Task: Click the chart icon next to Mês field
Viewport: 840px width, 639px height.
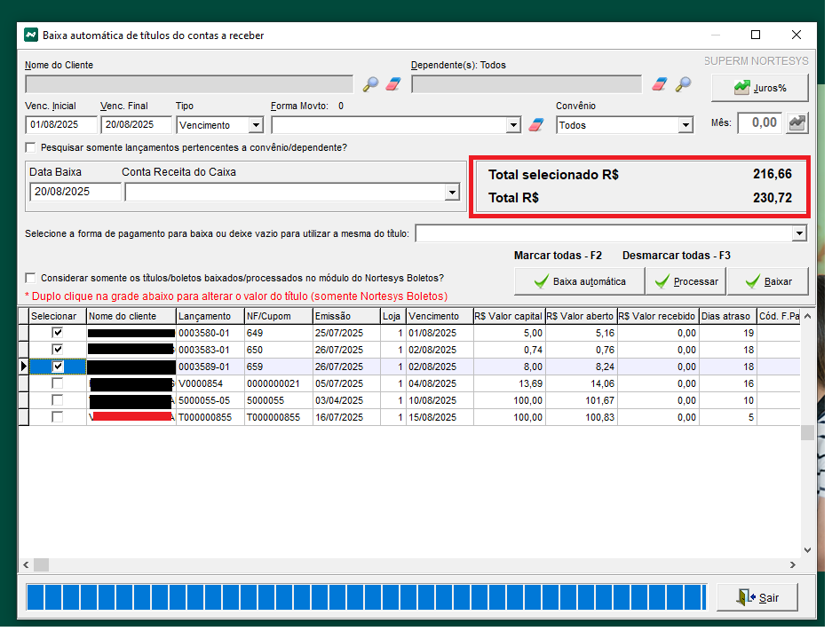Action: click(x=798, y=123)
